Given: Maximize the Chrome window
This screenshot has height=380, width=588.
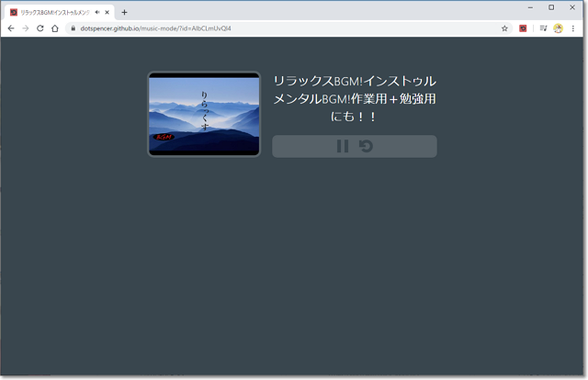Looking at the screenshot, I should click(551, 7).
